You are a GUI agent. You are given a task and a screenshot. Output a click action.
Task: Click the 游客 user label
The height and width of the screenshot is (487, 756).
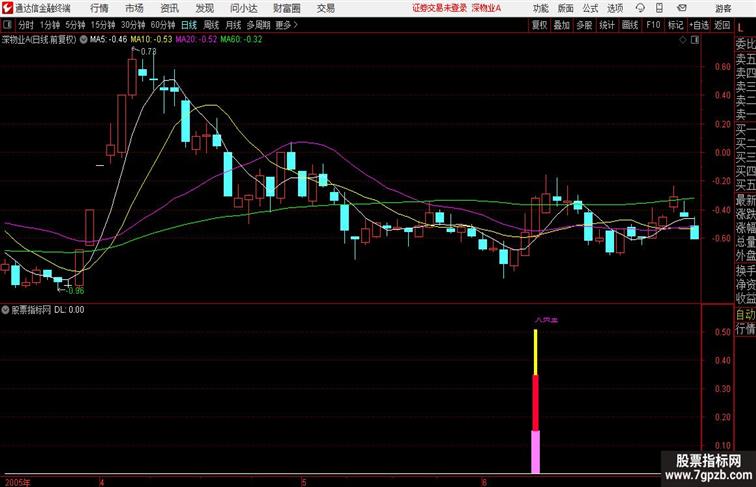click(x=723, y=8)
